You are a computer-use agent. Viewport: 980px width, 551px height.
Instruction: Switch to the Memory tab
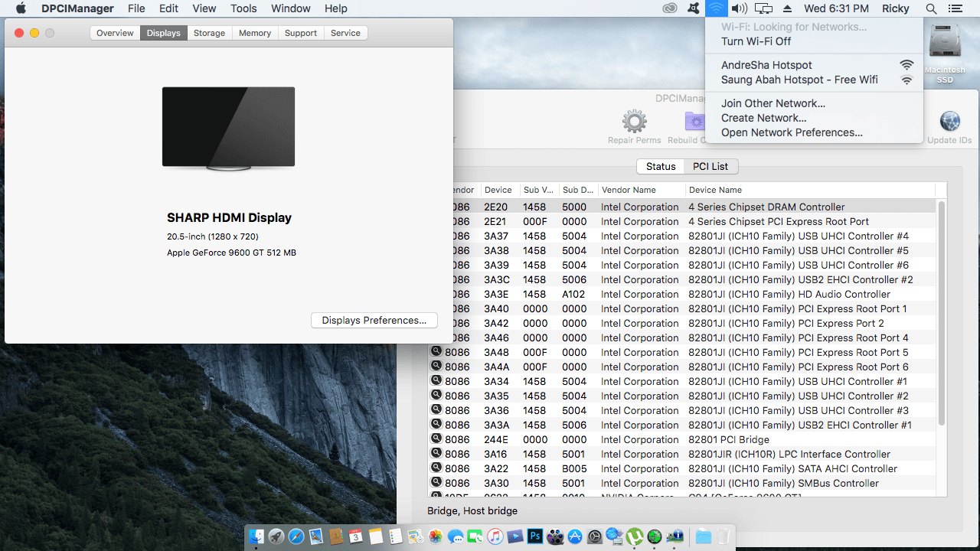[255, 33]
